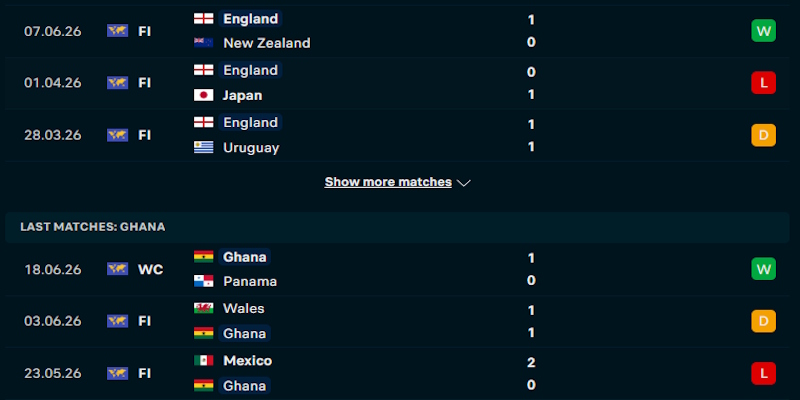Click the world map icon beside WC
The image size is (800, 400).
(117, 269)
